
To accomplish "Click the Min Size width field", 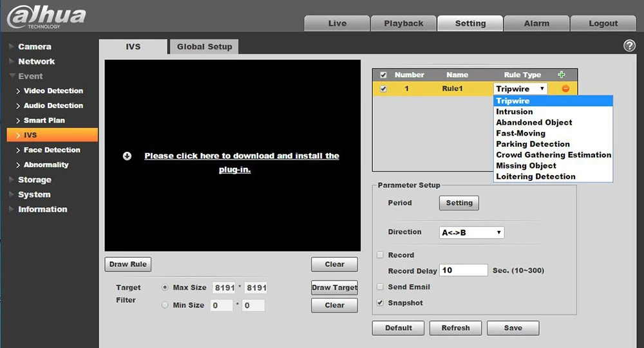I will click(x=222, y=306).
